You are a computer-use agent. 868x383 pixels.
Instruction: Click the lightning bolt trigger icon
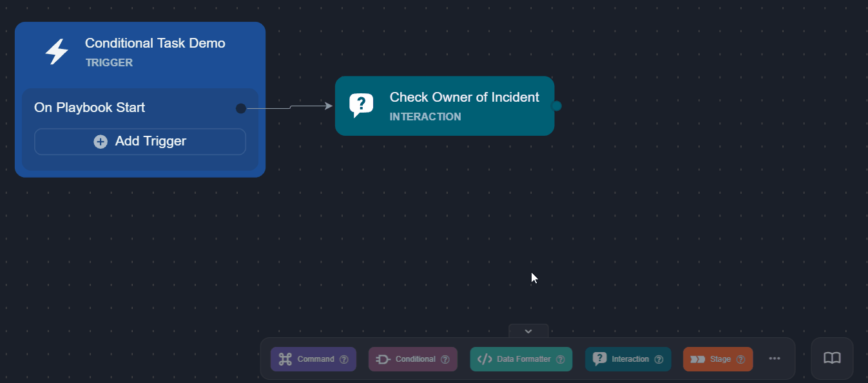pyautogui.click(x=57, y=51)
